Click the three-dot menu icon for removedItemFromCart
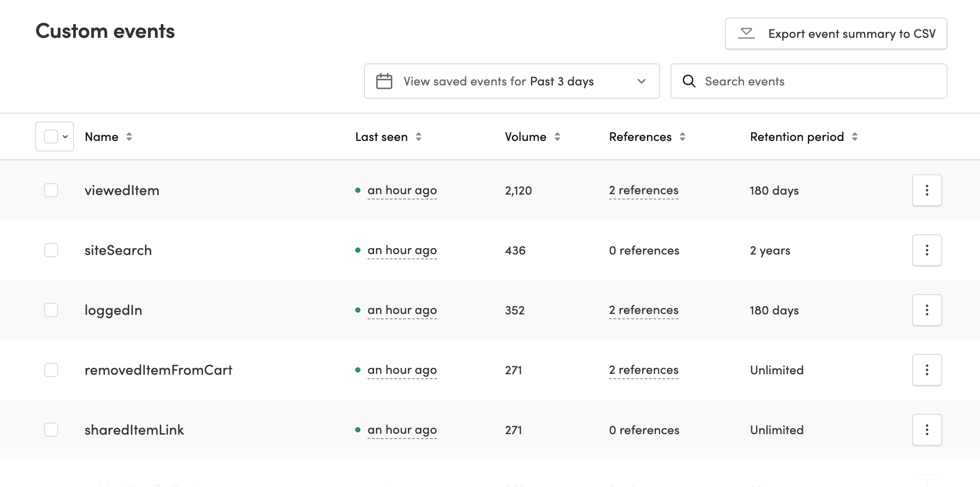 click(x=928, y=369)
